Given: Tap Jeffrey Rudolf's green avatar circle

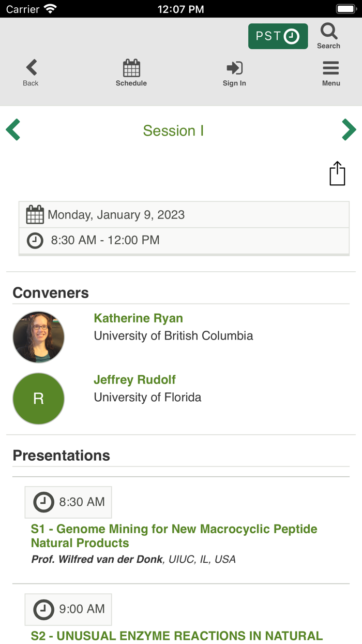Looking at the screenshot, I should [39, 399].
